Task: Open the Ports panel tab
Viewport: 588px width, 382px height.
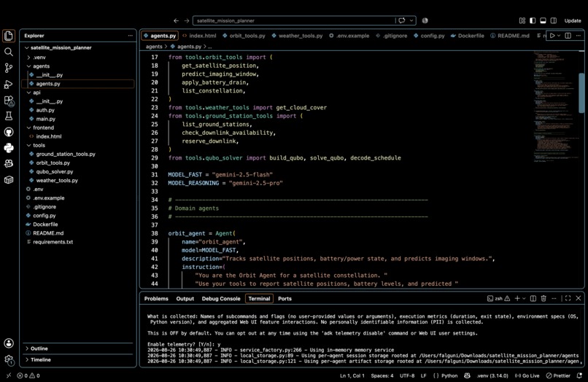Action: click(x=285, y=298)
